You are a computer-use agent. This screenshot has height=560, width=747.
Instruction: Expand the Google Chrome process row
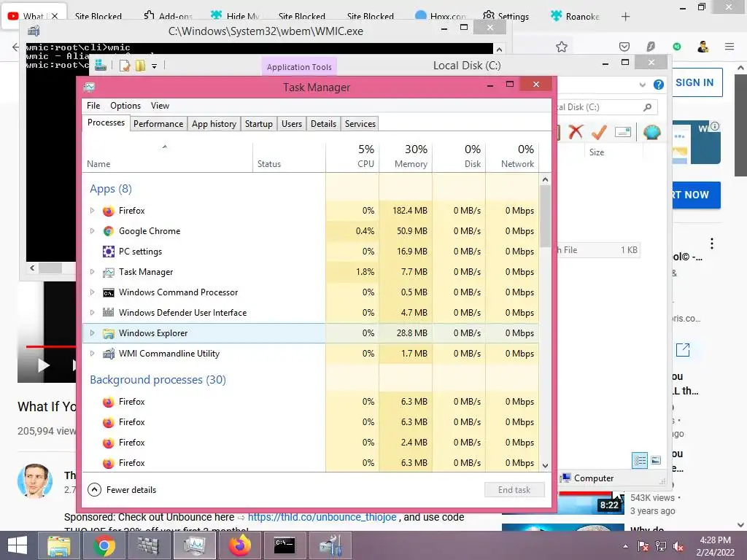[93, 231]
